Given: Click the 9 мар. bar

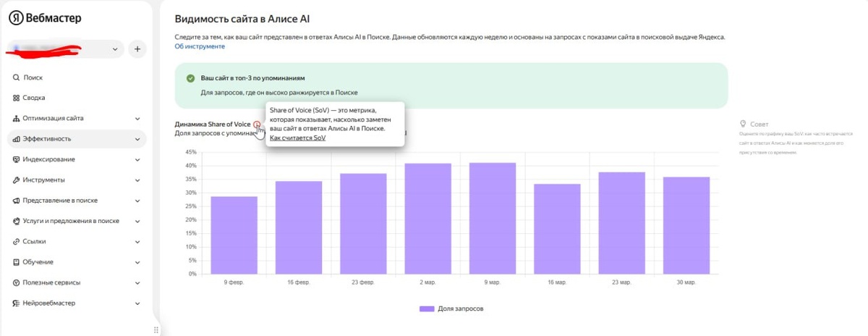Looking at the screenshot, I should coord(493,219).
